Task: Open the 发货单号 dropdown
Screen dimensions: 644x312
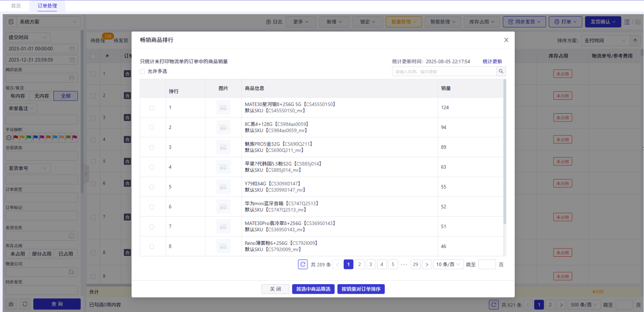Action: [x=28, y=168]
